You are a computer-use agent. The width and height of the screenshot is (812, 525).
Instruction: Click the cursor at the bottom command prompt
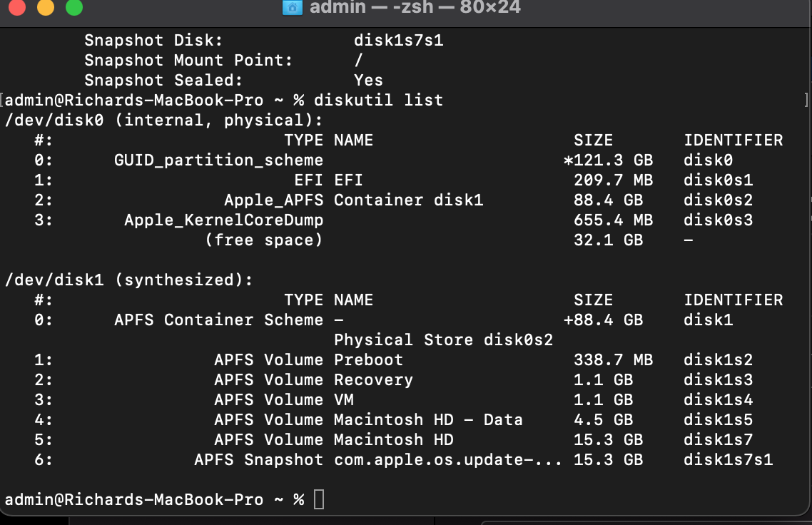pos(319,500)
